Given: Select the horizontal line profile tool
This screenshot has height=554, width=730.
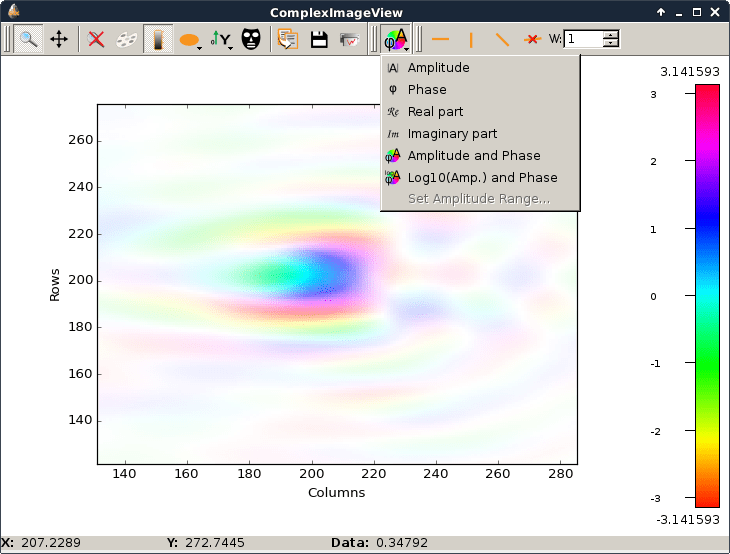Looking at the screenshot, I should (440, 39).
